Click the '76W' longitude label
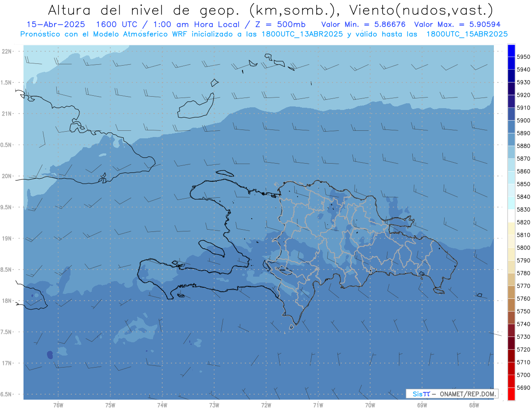 tap(58, 405)
